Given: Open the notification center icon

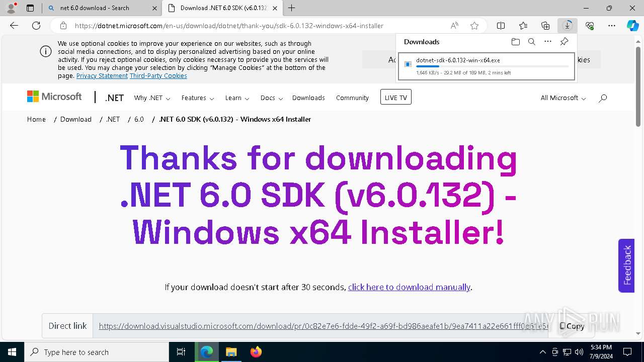Looking at the screenshot, I should [627, 352].
